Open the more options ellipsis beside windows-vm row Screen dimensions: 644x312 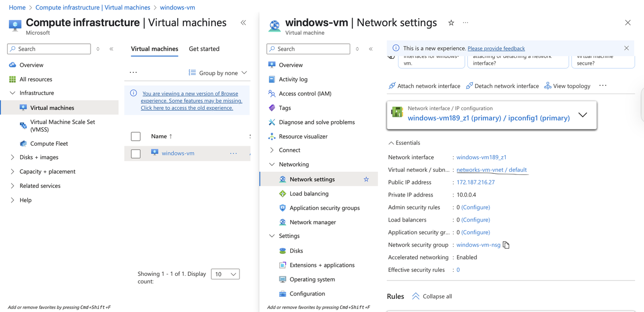point(233,153)
